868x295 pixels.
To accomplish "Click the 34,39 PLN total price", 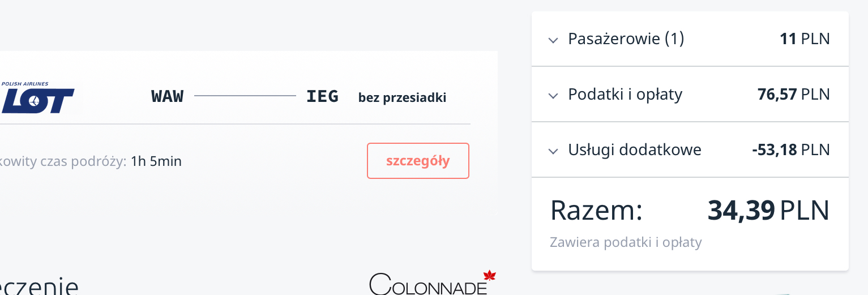I will tap(768, 211).
